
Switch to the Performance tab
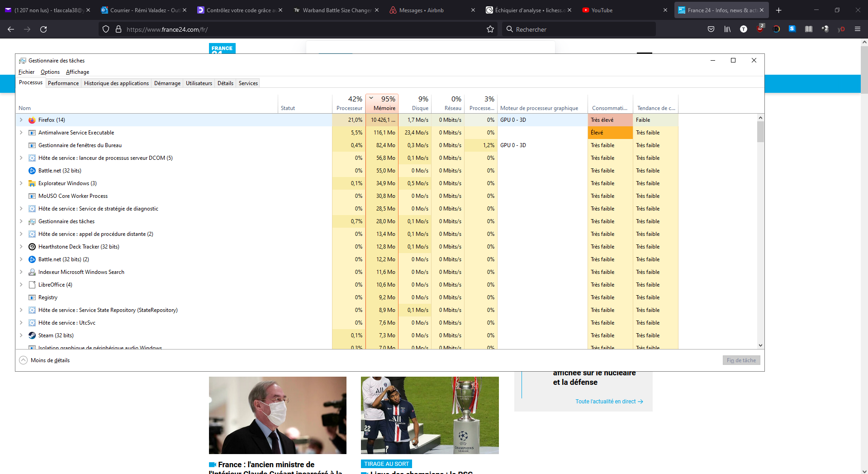[63, 83]
